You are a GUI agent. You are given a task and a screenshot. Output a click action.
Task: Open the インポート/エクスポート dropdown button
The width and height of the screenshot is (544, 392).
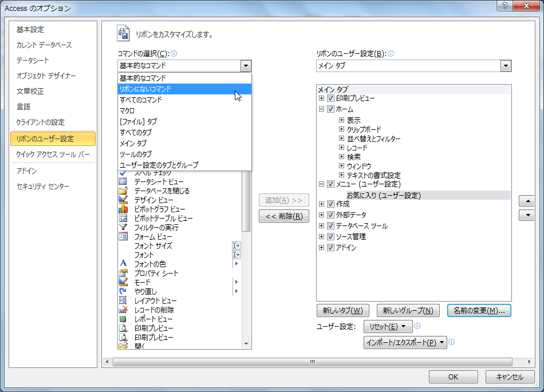[x=405, y=342]
